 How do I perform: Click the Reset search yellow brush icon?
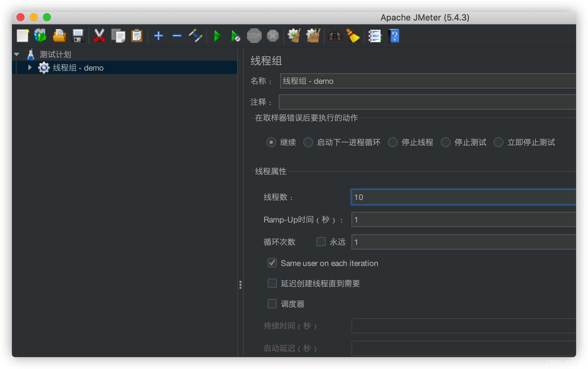click(x=353, y=36)
